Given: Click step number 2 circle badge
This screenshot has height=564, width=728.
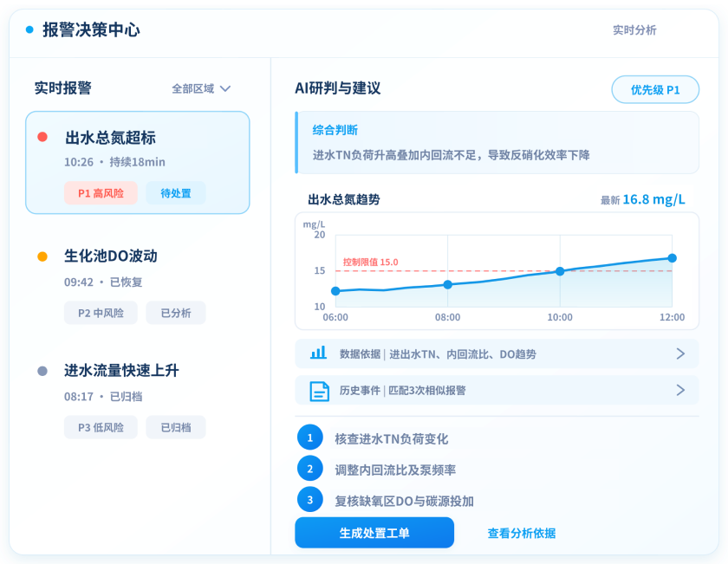Looking at the screenshot, I should point(310,469).
